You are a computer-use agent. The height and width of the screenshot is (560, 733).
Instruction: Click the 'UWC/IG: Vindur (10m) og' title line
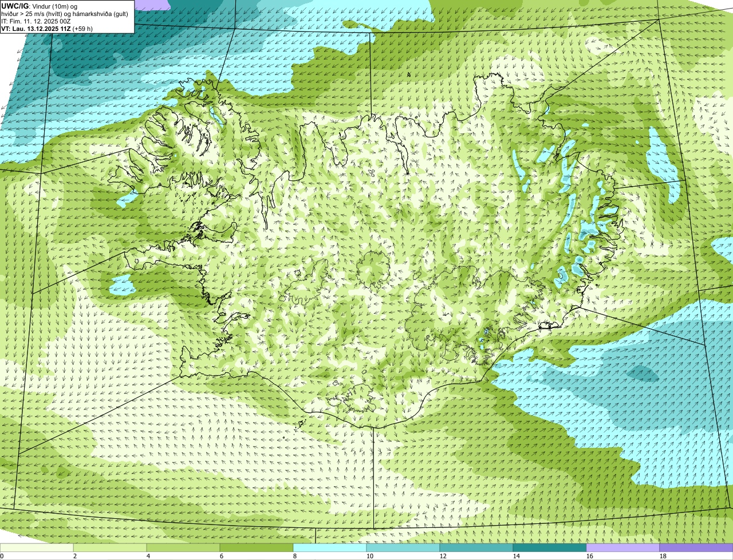pyautogui.click(x=40, y=6)
